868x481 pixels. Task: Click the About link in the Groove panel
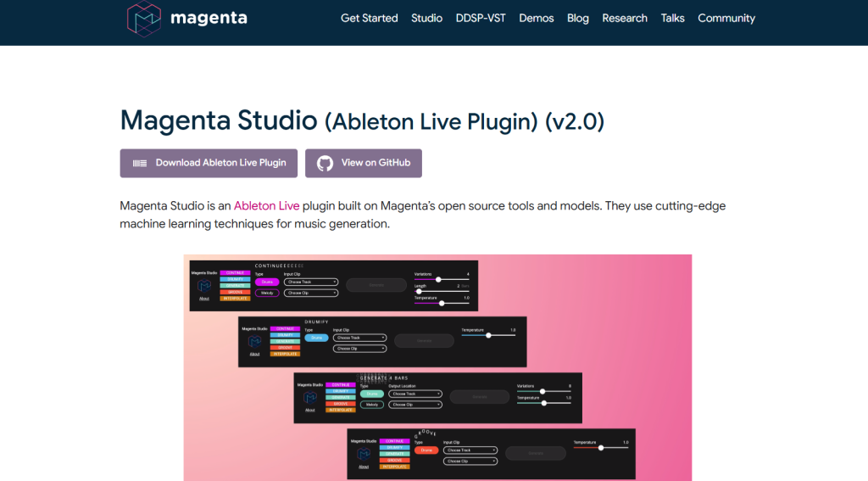click(364, 467)
